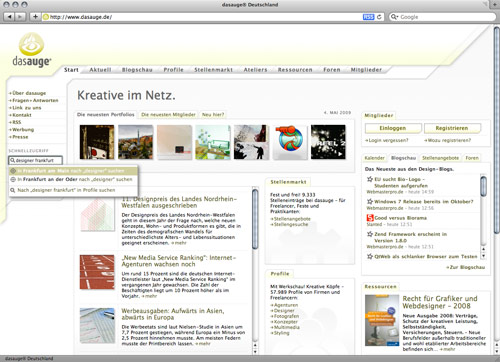
Task: Choose In Frankfurt am Main nach designer suchen
Action: (73, 171)
